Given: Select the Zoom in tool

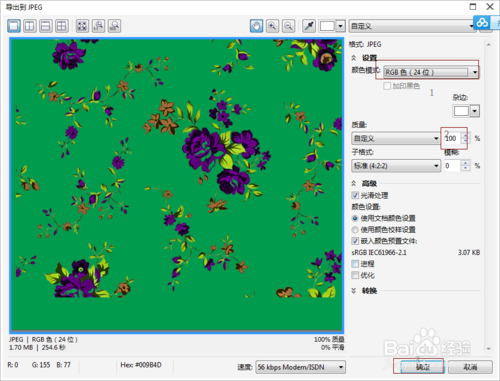Looking at the screenshot, I should (x=272, y=26).
